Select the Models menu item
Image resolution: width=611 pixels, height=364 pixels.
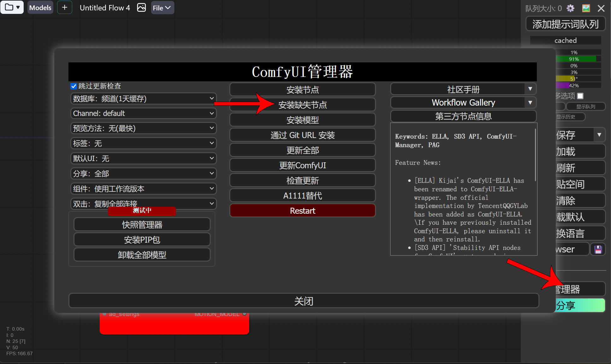[40, 7]
